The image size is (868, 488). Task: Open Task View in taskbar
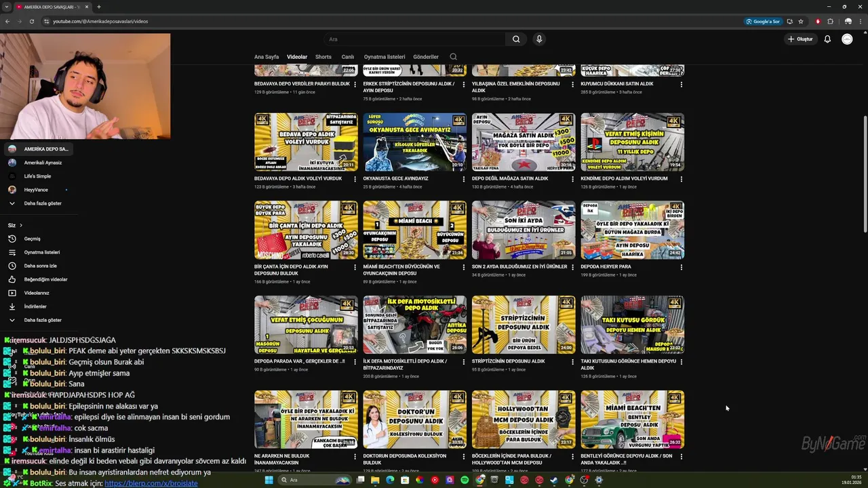pos(360,480)
